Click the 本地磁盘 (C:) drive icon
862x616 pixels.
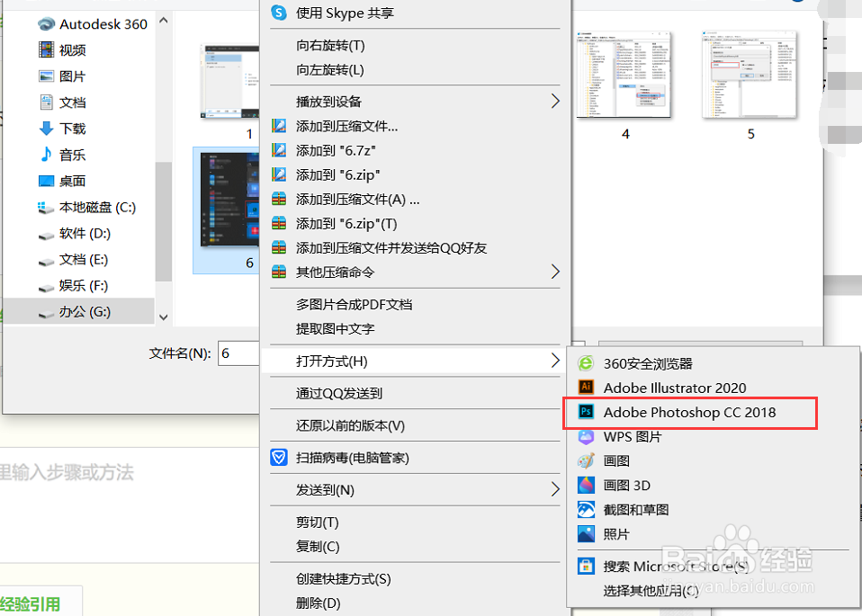click(45, 208)
